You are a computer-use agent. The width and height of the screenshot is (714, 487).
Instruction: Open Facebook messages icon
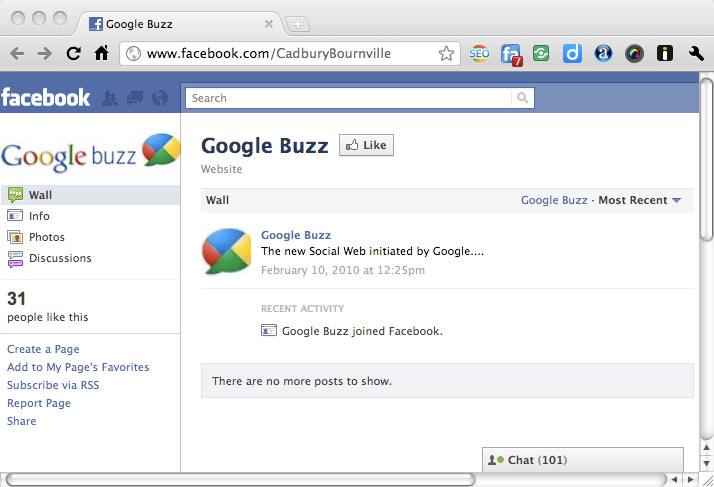pos(135,98)
